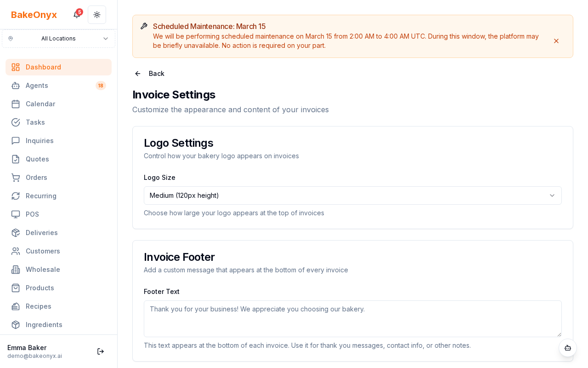Click the Inquiries chat bubble icon
Viewport: 588px width, 368px height.
tap(16, 141)
